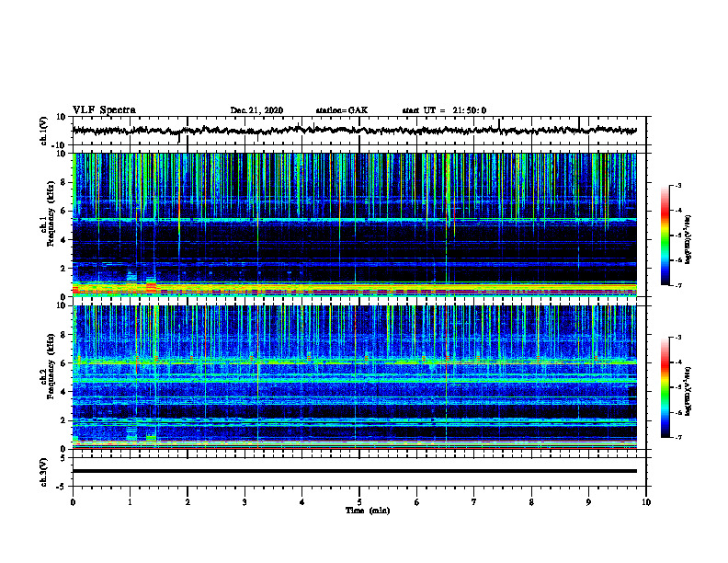Click the ch.1 voltage waveform trace panel
Image resolution: width=728 pixels, height=563 pixels.
(x=358, y=131)
